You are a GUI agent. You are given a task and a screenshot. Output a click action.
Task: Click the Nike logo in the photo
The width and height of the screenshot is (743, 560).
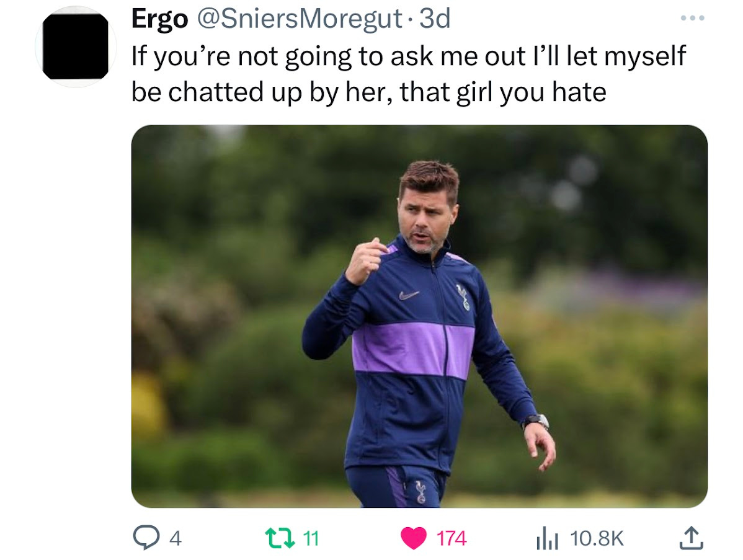pyautogui.click(x=409, y=295)
